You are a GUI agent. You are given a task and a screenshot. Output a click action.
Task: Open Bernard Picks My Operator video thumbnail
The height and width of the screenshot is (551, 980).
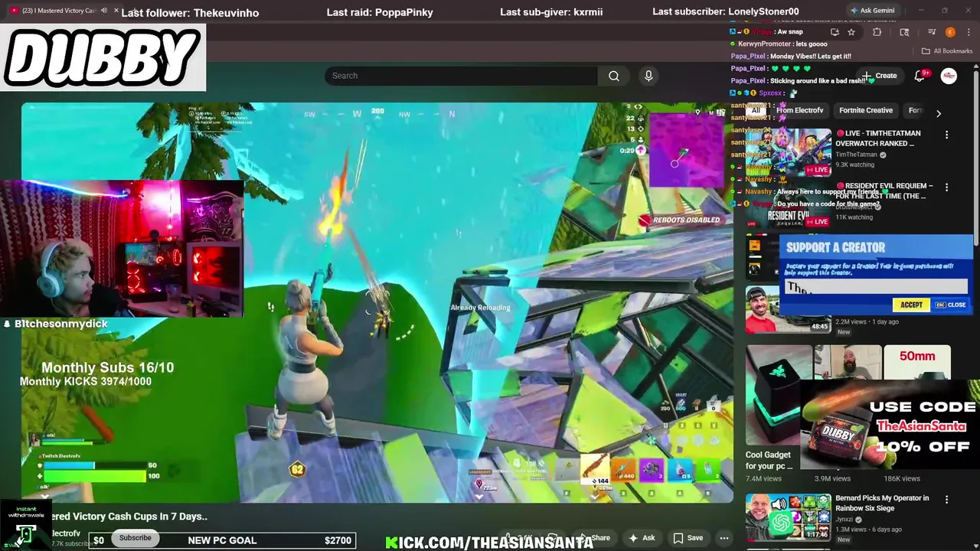pos(789,517)
